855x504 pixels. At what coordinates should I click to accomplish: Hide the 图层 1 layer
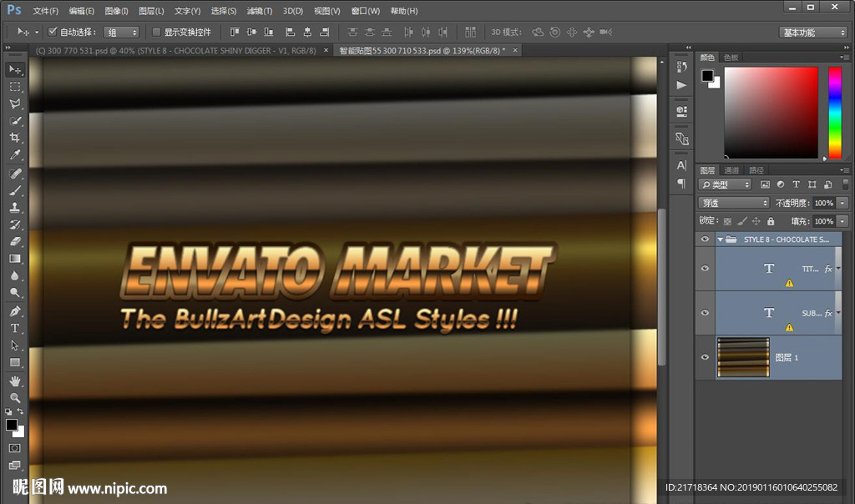tap(706, 357)
